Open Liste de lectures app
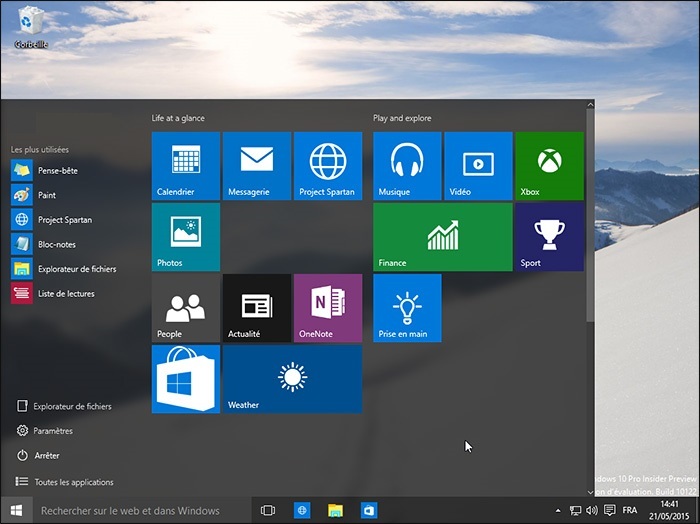 tap(53, 293)
